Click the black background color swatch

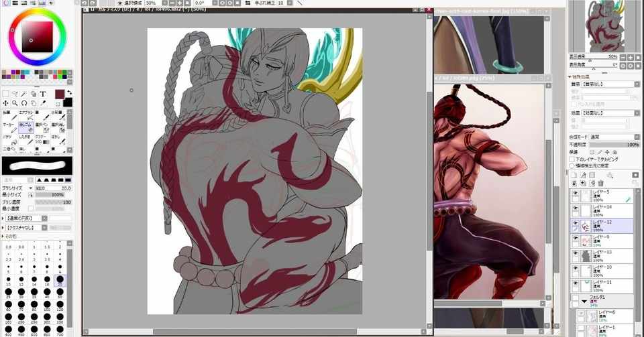[68, 102]
